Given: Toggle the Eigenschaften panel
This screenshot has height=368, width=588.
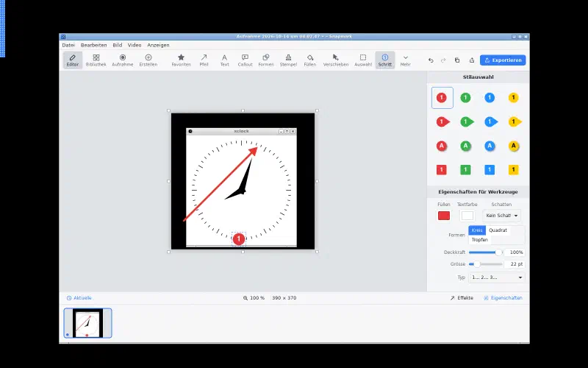Looking at the screenshot, I should [x=503, y=298].
